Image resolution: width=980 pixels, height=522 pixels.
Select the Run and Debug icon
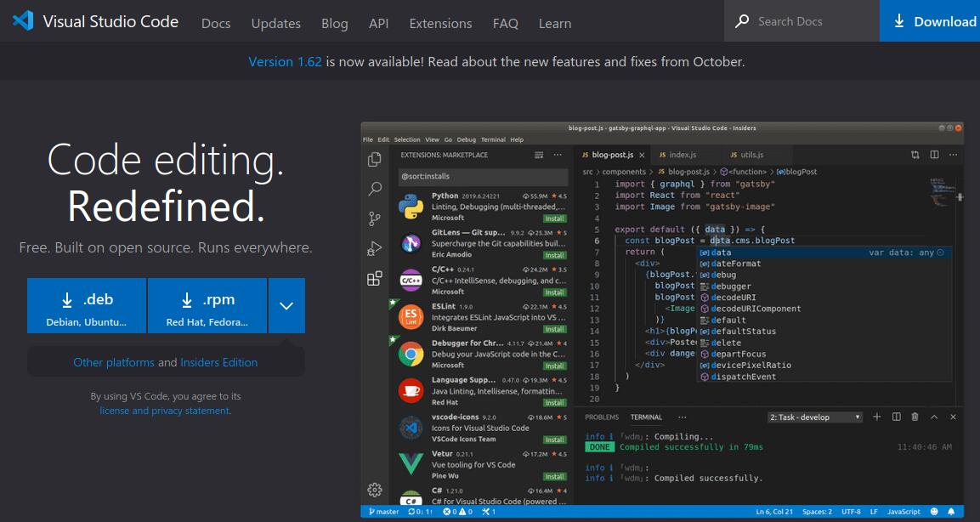pos(374,248)
